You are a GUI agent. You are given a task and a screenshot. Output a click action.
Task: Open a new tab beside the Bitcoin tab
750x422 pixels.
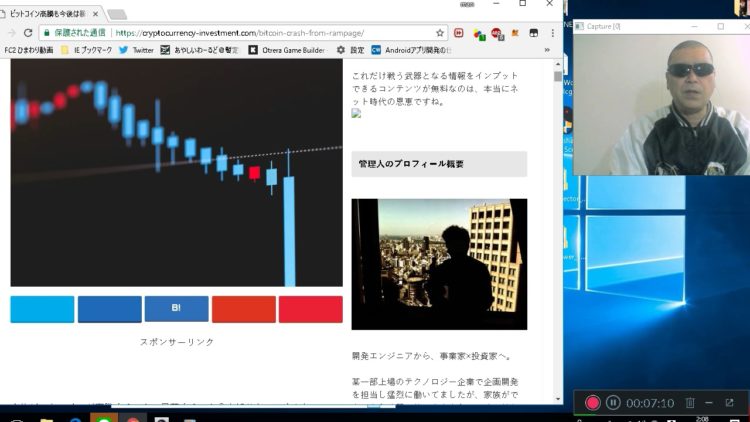[x=117, y=15]
